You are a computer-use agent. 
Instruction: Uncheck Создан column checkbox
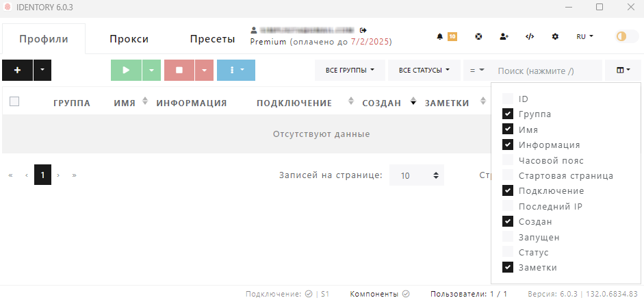tap(508, 221)
